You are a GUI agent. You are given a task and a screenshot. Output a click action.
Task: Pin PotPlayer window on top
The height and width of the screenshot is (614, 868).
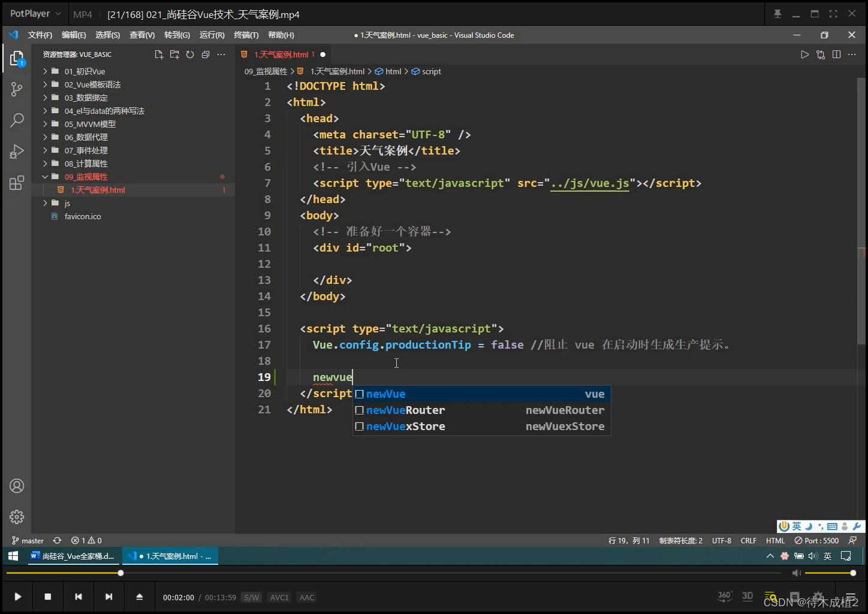tap(777, 14)
